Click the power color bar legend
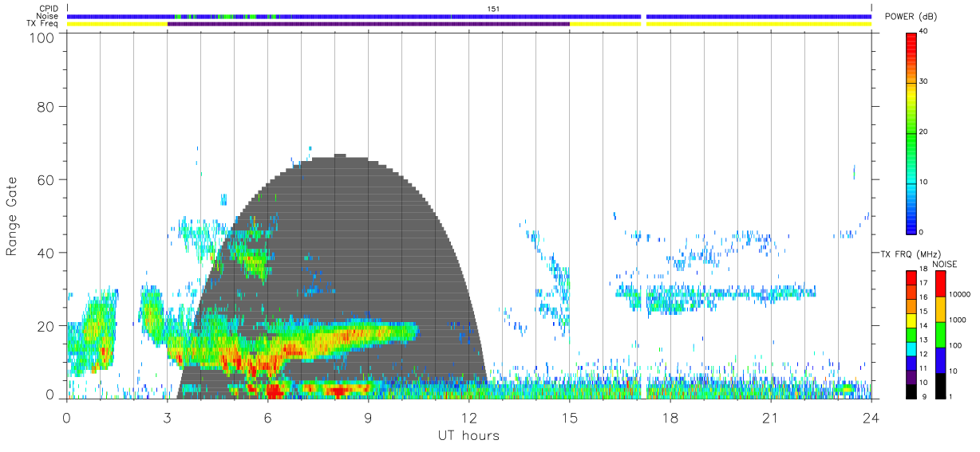This screenshot has width=980, height=452. pyautogui.click(x=911, y=133)
